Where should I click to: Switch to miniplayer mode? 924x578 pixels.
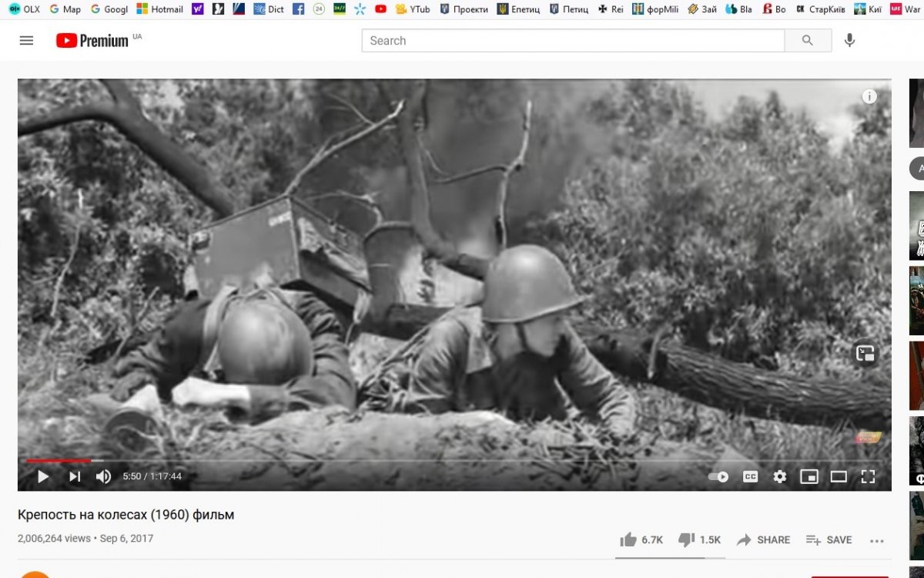[x=809, y=476]
